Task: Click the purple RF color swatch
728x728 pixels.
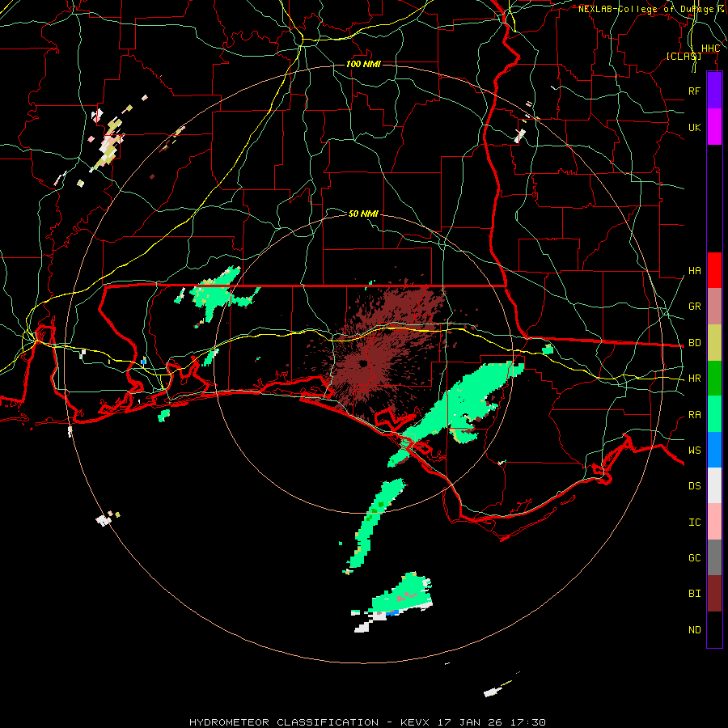Action: coord(714,91)
